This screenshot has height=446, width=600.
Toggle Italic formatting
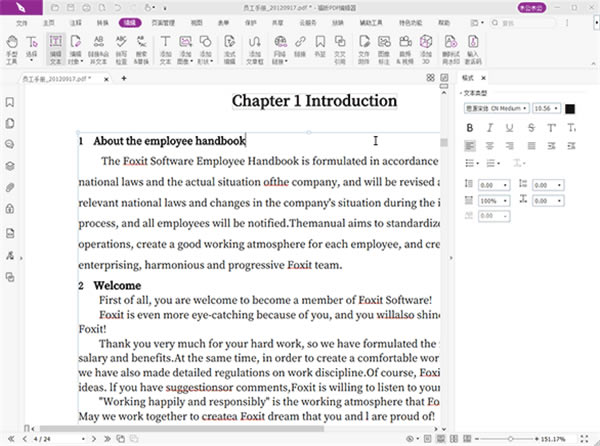click(490, 128)
